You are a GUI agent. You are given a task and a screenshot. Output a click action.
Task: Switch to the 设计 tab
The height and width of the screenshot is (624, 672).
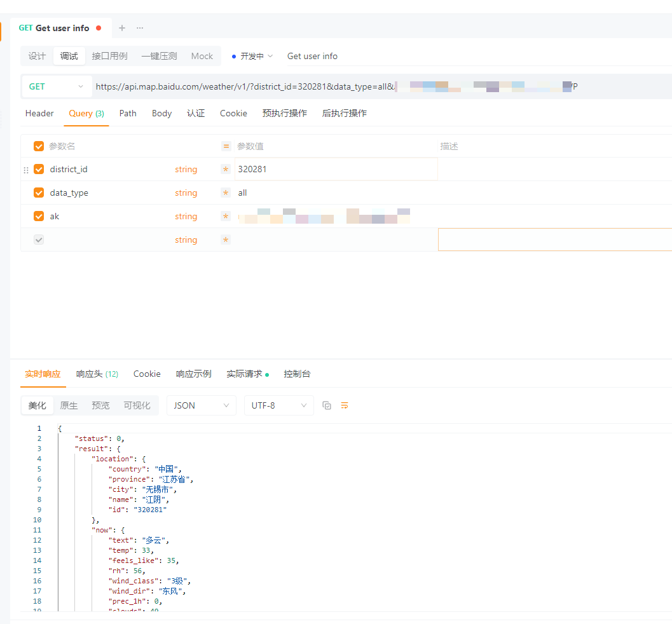click(x=37, y=56)
